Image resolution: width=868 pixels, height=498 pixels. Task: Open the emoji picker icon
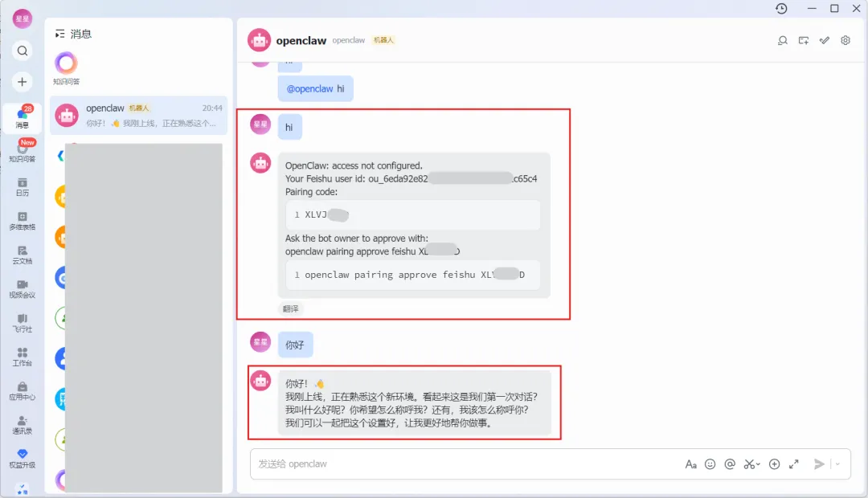(710, 464)
